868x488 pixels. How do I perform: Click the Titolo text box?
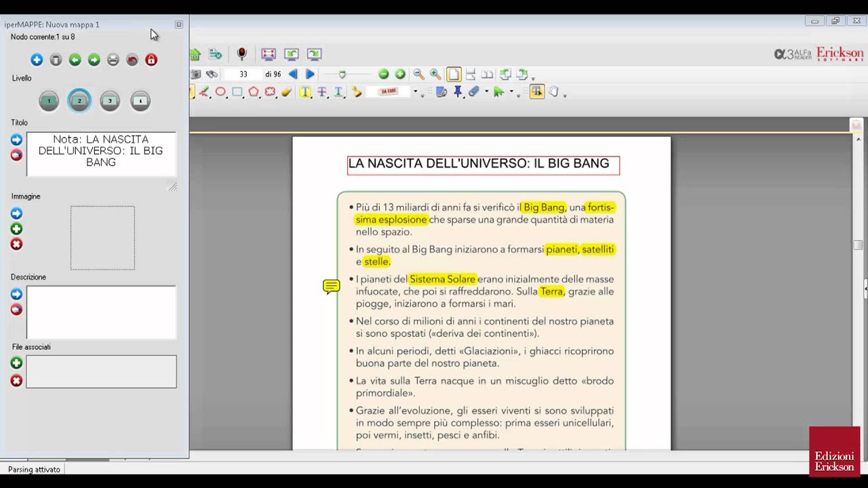click(x=101, y=155)
